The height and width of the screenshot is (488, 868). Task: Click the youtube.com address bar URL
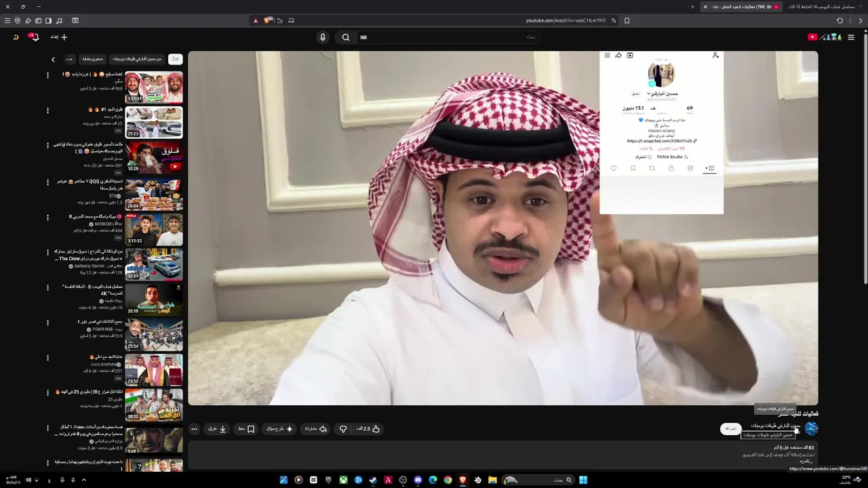(565, 20)
